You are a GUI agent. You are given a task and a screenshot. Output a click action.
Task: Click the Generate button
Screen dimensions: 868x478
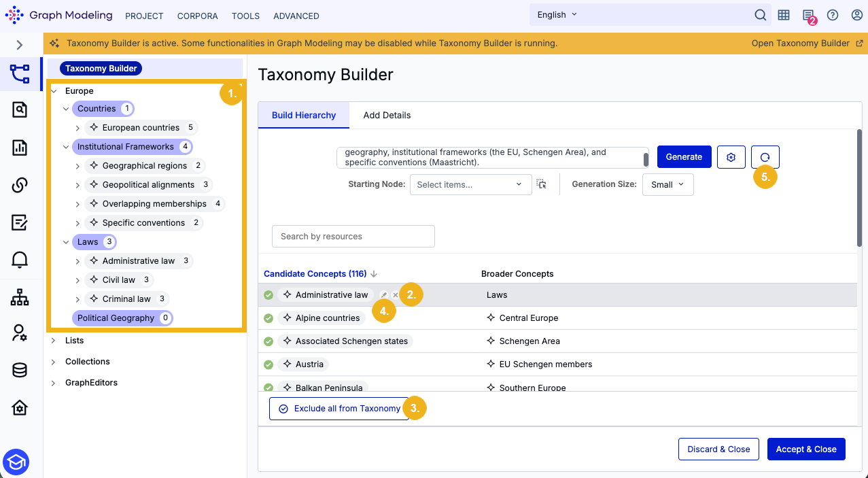(684, 157)
